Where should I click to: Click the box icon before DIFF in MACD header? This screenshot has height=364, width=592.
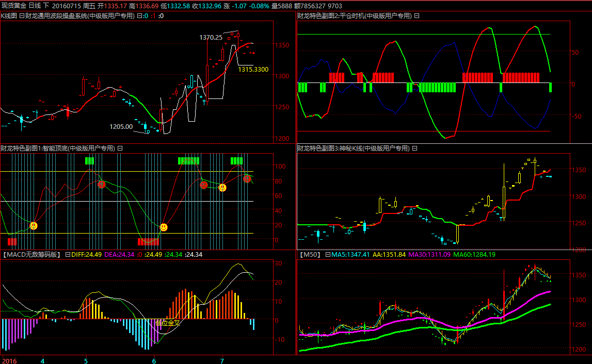pos(68,255)
